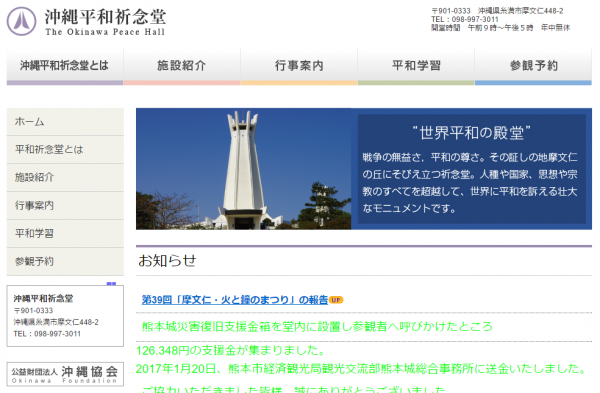Click the 沖縄平和祈念堂 title text in the header

pyautogui.click(x=105, y=16)
